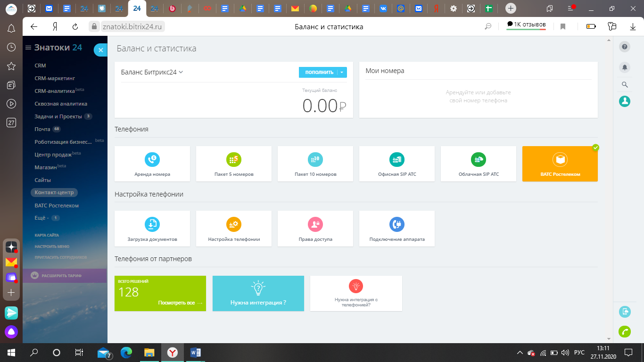The image size is (644, 362).
Task: Open the Облачная SIP АТС icon tile
Action: tap(479, 164)
